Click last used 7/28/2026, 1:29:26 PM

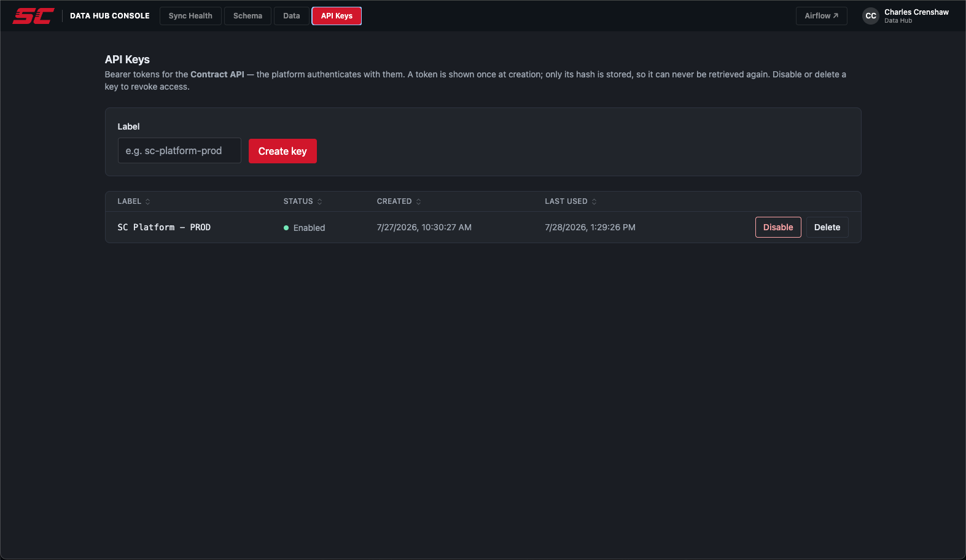pyautogui.click(x=590, y=227)
